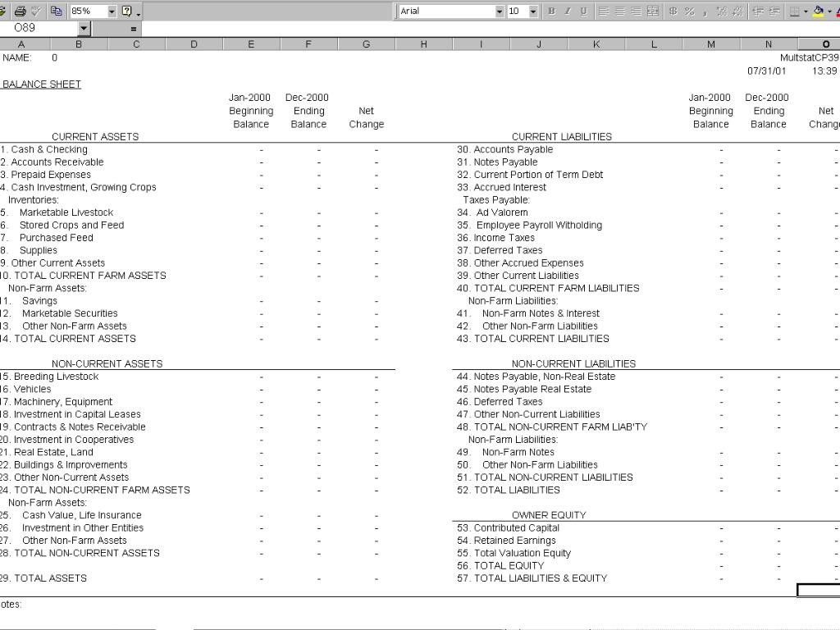This screenshot has width=840, height=630.
Task: Open the Zoom percentage dropdown
Action: pos(112,11)
